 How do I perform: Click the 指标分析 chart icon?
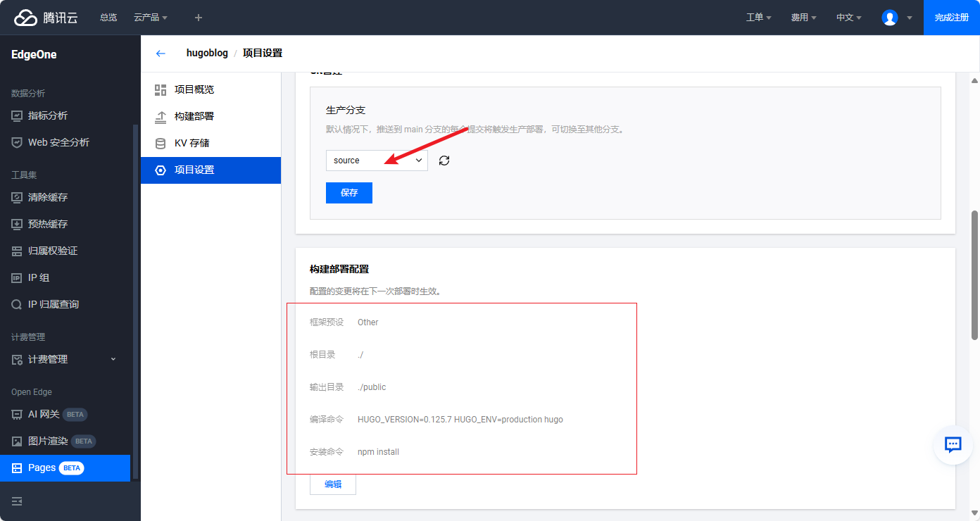tap(17, 115)
